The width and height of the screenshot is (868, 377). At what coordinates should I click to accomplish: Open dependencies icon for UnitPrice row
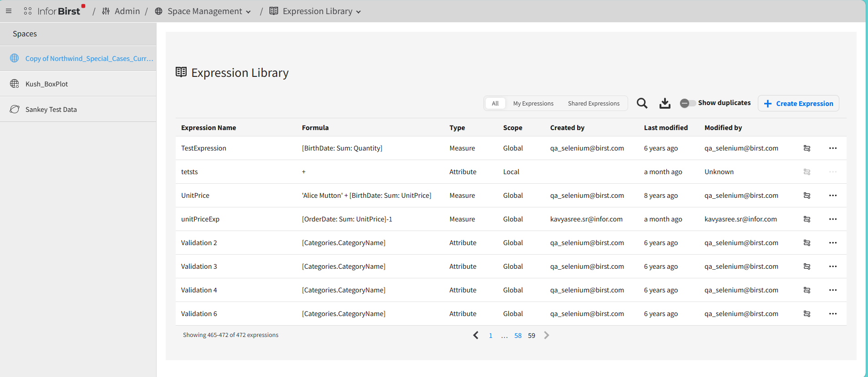coord(807,196)
